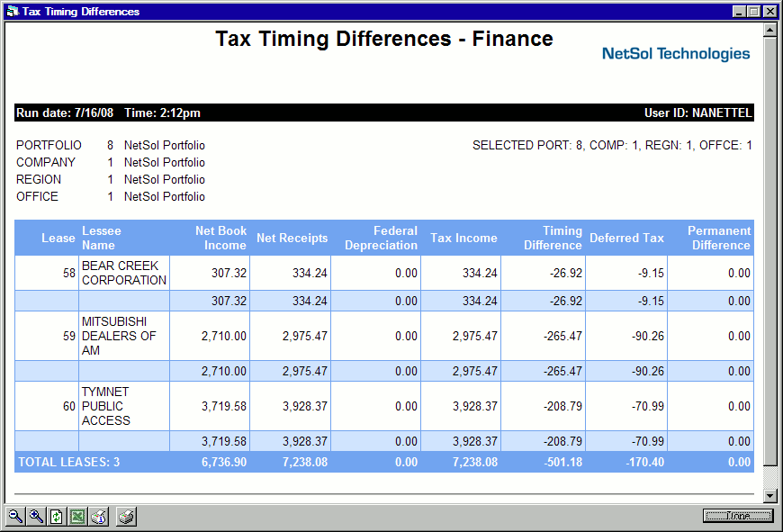Close the Tax Timing Differences window
The width and height of the screenshot is (783, 532).
770,12
